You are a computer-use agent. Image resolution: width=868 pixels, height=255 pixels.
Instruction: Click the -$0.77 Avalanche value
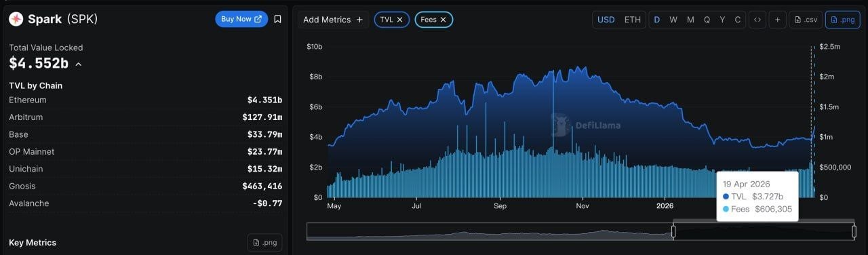[268, 203]
